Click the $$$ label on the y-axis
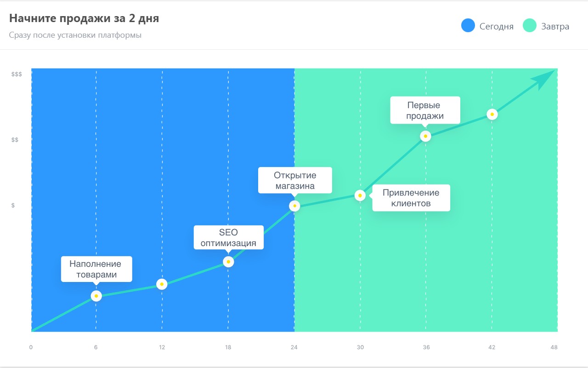Viewport: 588px width, 368px height. click(x=17, y=74)
